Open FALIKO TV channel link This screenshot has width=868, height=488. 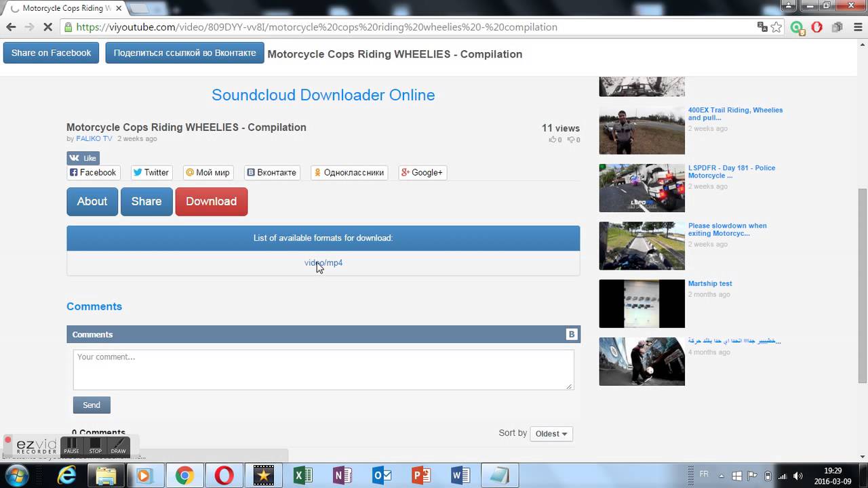(x=94, y=138)
